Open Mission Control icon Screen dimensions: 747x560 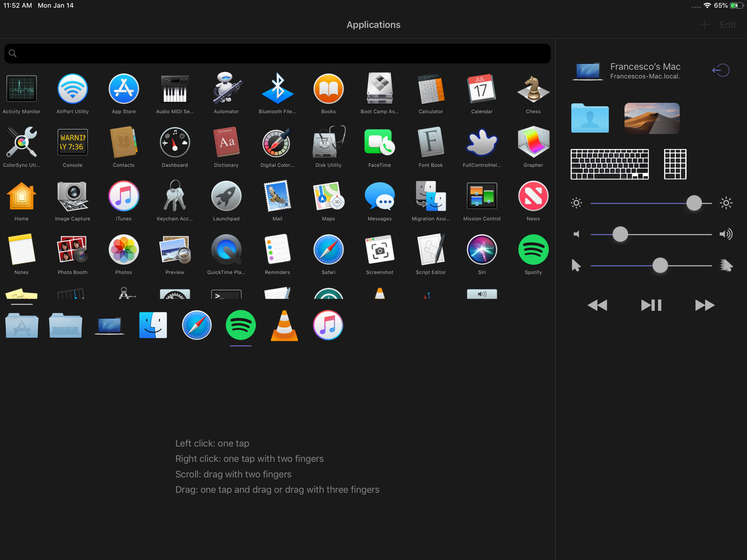click(482, 196)
